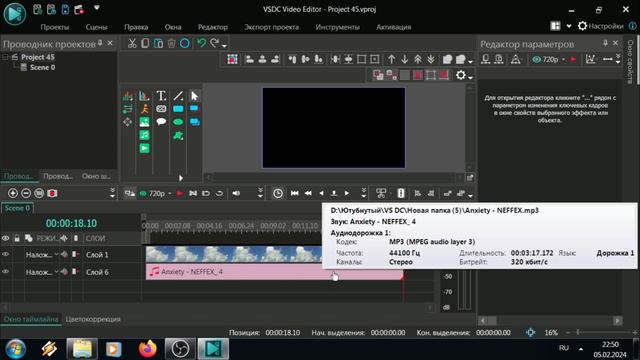Add an audio object with music note icon
640x360 pixels.
[144, 135]
